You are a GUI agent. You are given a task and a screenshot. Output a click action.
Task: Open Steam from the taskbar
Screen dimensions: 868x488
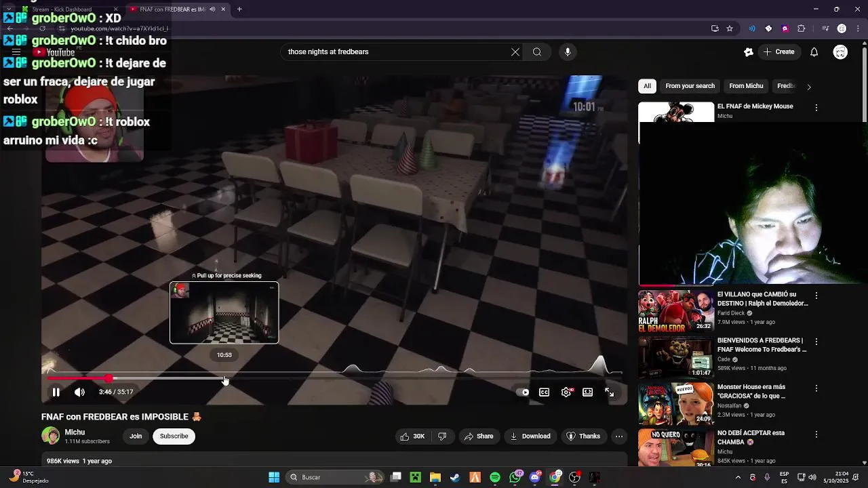[x=455, y=477]
